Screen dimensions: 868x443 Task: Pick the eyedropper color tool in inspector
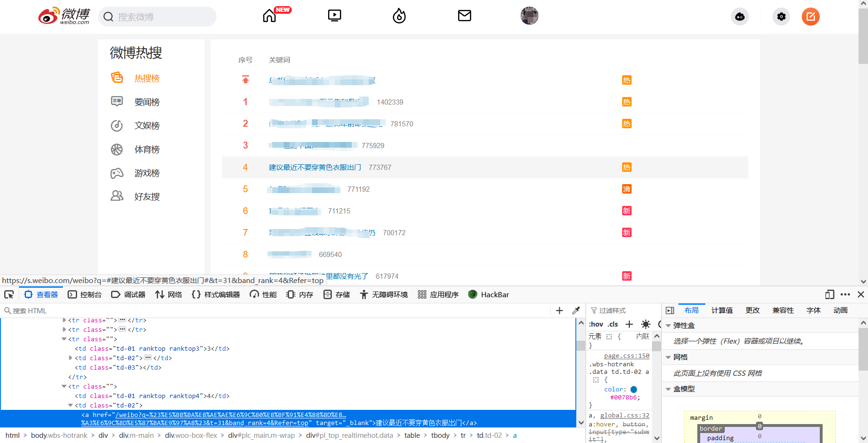coord(576,310)
